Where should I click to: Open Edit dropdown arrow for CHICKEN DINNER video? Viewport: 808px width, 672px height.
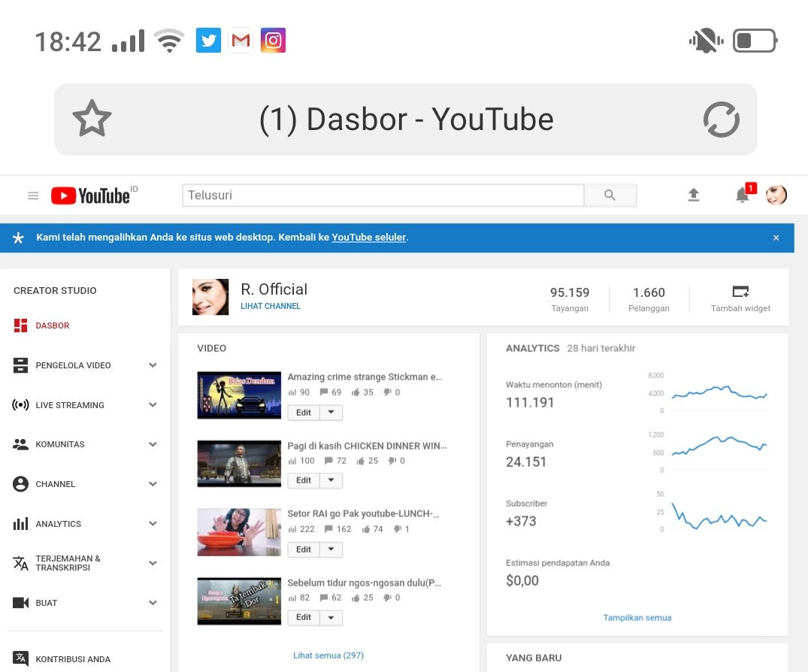click(x=331, y=480)
